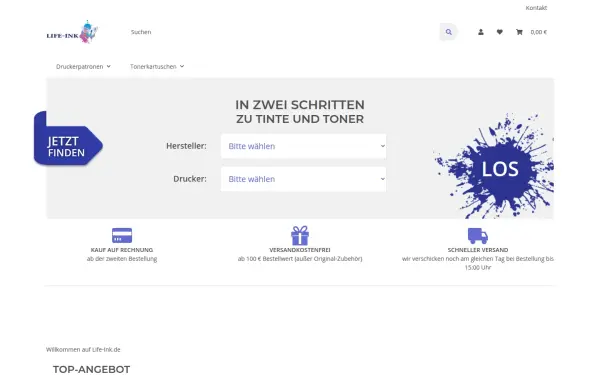Click the LOS ink splash button
This screenshot has height=375, width=600.
click(x=500, y=169)
